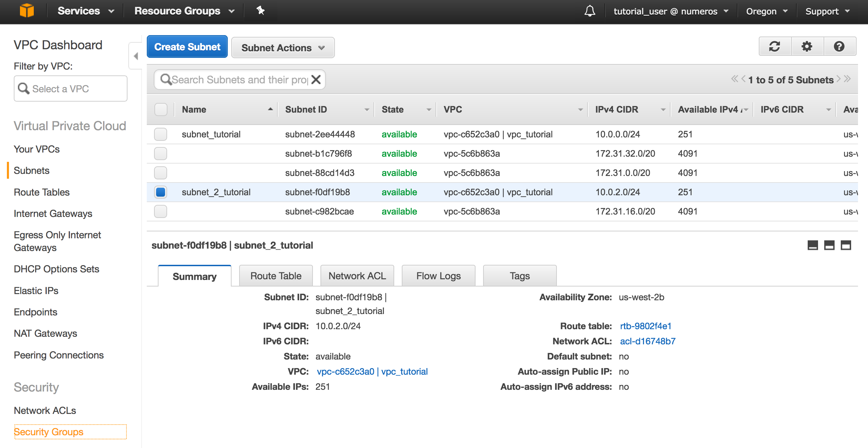Screen dimensions: 868x448
Task: Click the AWS cube logo icon
Action: 27,11
